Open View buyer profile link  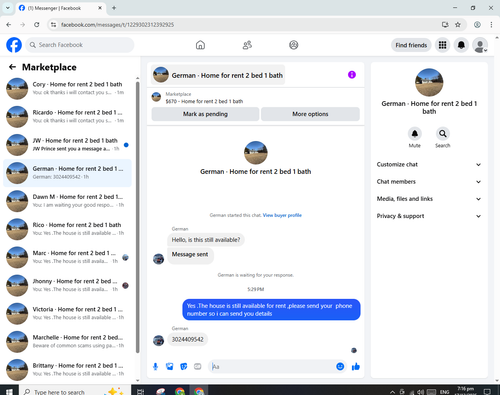click(282, 215)
